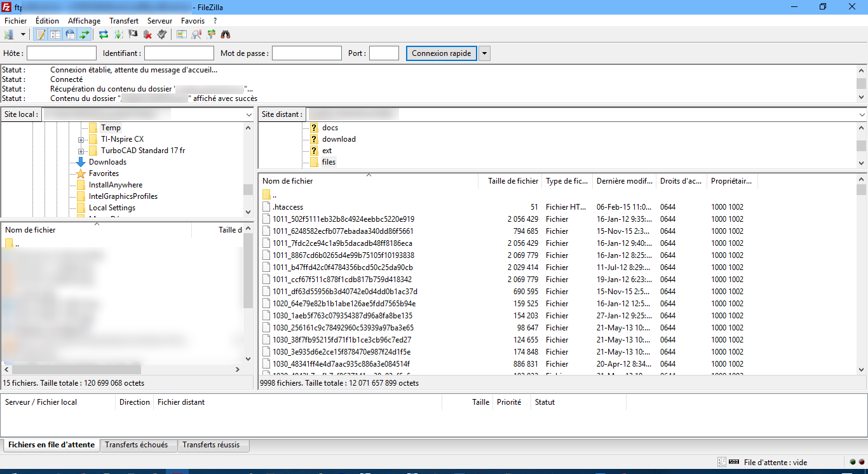This screenshot has width=868, height=474.
Task: Sort by the Taille de fichier column header
Action: 512,181
